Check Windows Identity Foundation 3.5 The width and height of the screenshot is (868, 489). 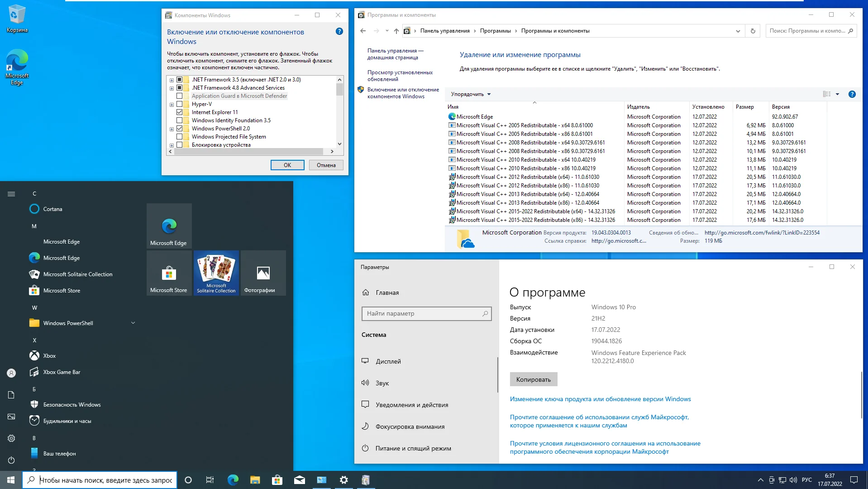tap(180, 120)
